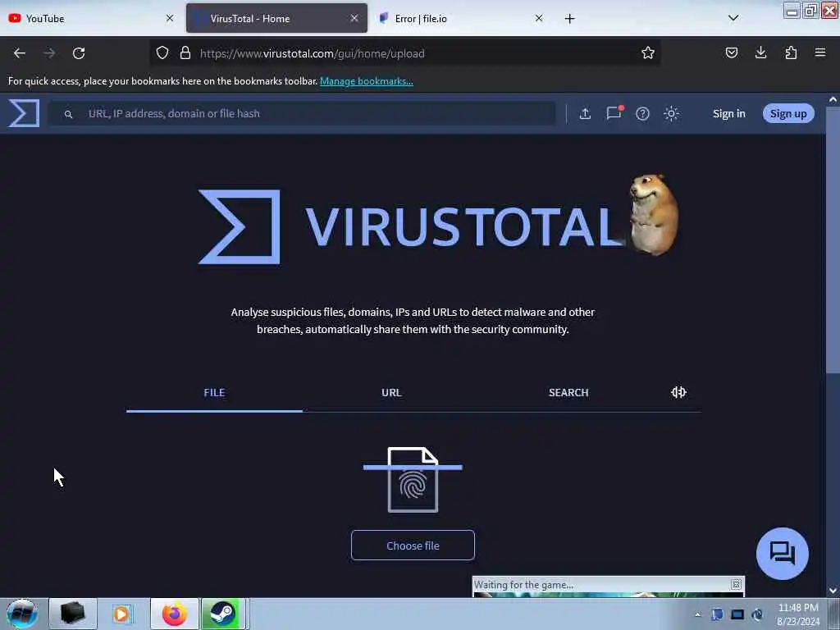Click the address bar URL text

pos(313,53)
